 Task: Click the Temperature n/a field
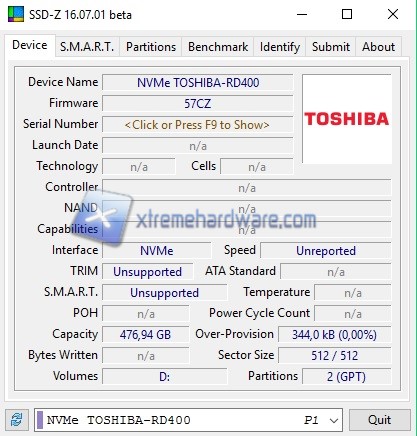tap(353, 293)
